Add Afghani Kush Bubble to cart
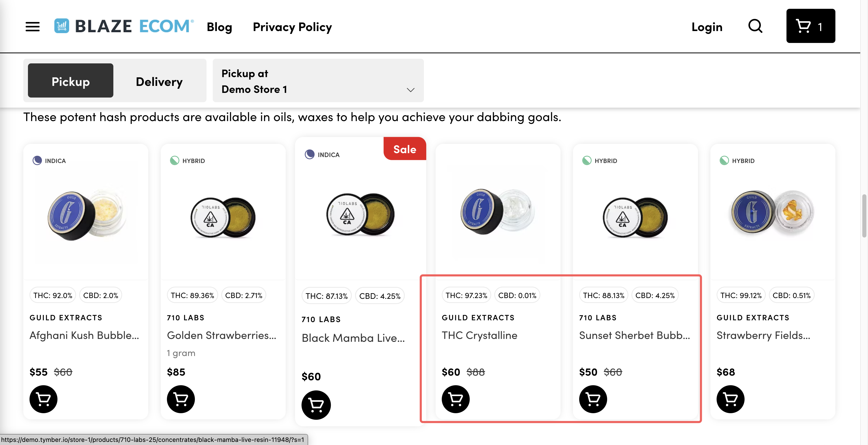The height and width of the screenshot is (445, 868). point(43,399)
